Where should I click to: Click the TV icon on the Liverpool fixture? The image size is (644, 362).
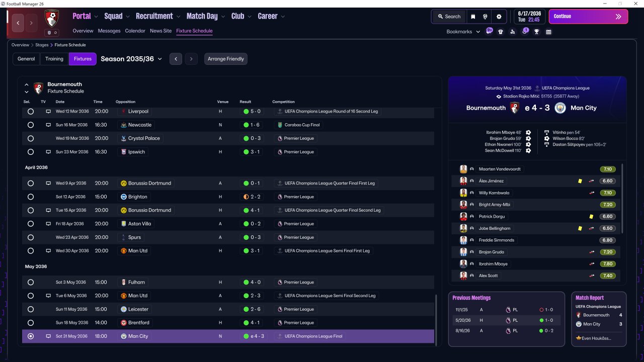[x=48, y=111]
